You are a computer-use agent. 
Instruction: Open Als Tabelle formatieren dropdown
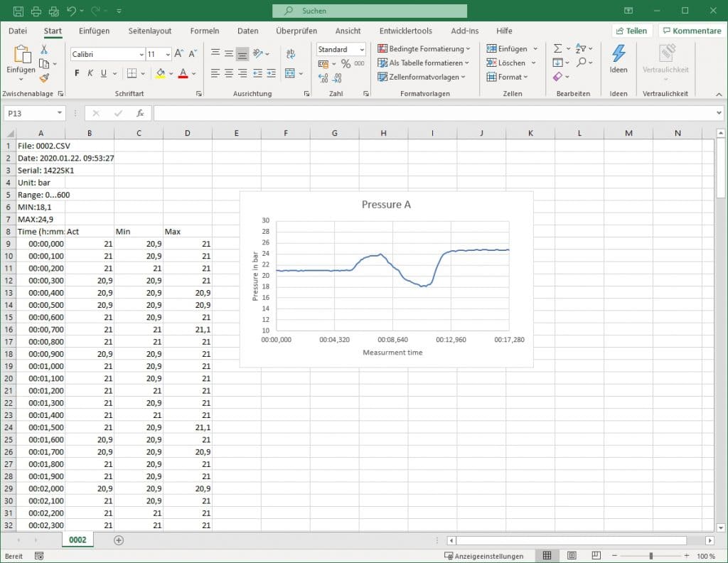click(x=423, y=63)
